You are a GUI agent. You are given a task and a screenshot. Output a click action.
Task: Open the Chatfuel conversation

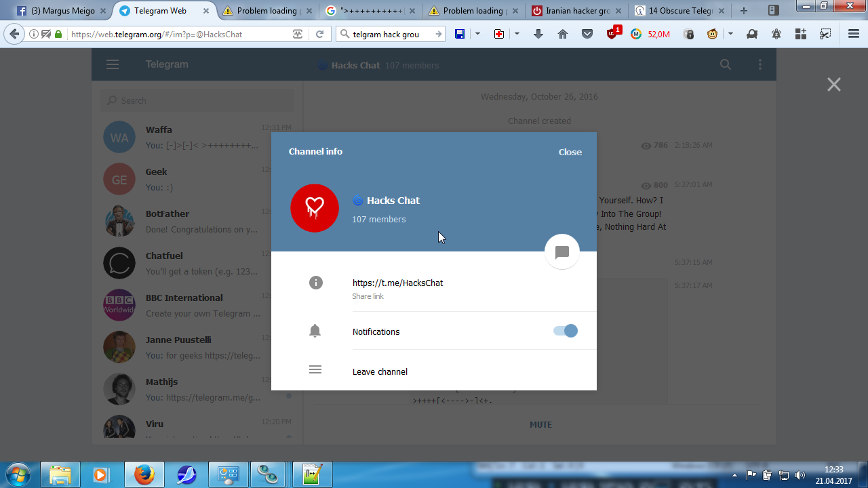point(197,264)
